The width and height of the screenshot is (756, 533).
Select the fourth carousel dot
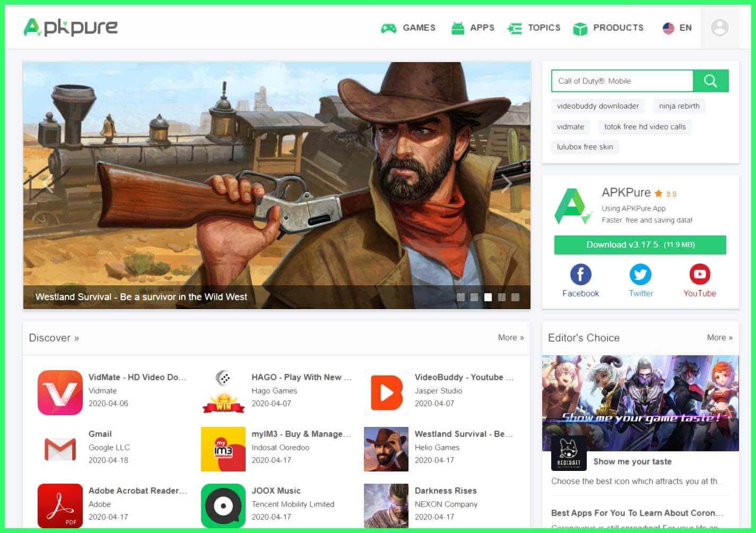(502, 297)
